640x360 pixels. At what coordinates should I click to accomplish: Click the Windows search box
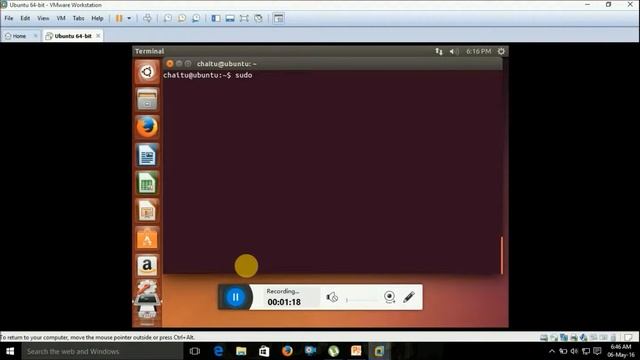point(102,351)
